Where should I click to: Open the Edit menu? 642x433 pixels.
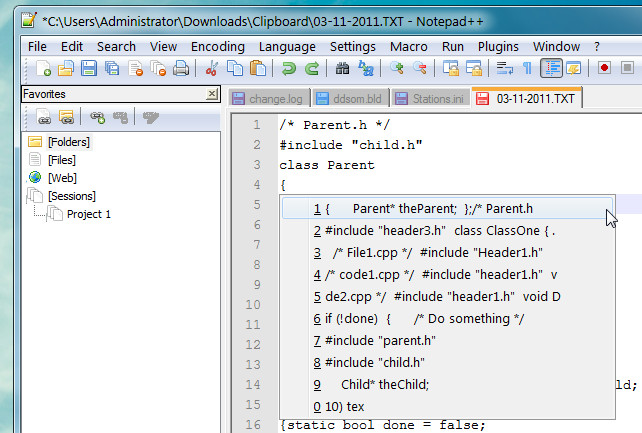(x=72, y=47)
